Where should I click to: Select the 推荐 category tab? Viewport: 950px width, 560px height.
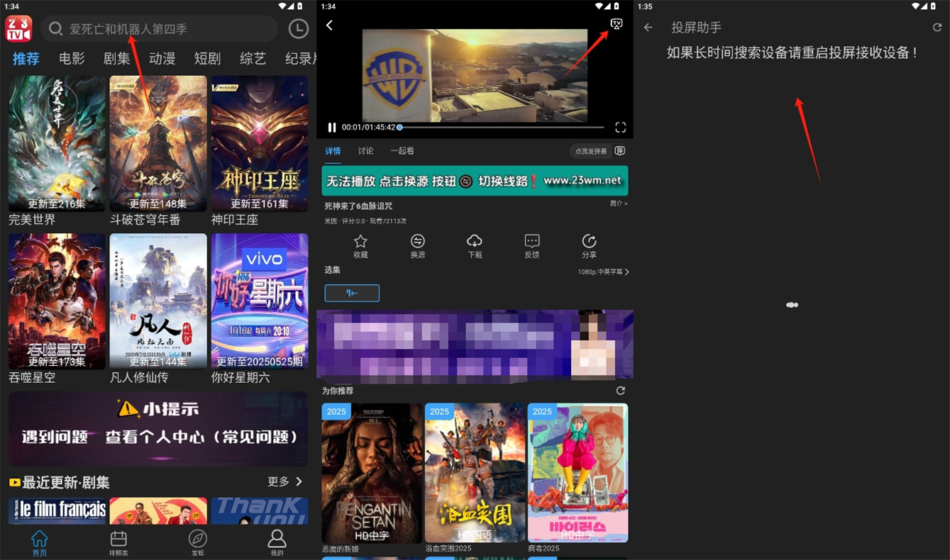[x=26, y=59]
